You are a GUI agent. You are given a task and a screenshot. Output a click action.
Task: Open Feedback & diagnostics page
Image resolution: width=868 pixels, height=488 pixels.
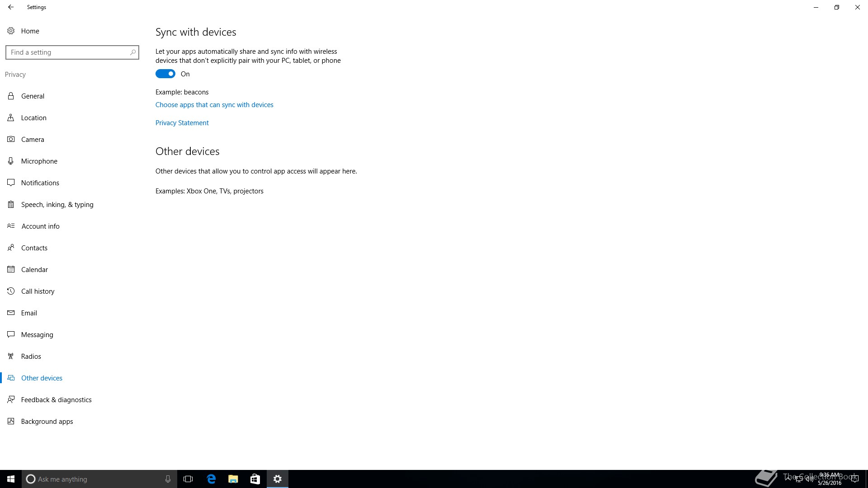coord(56,399)
